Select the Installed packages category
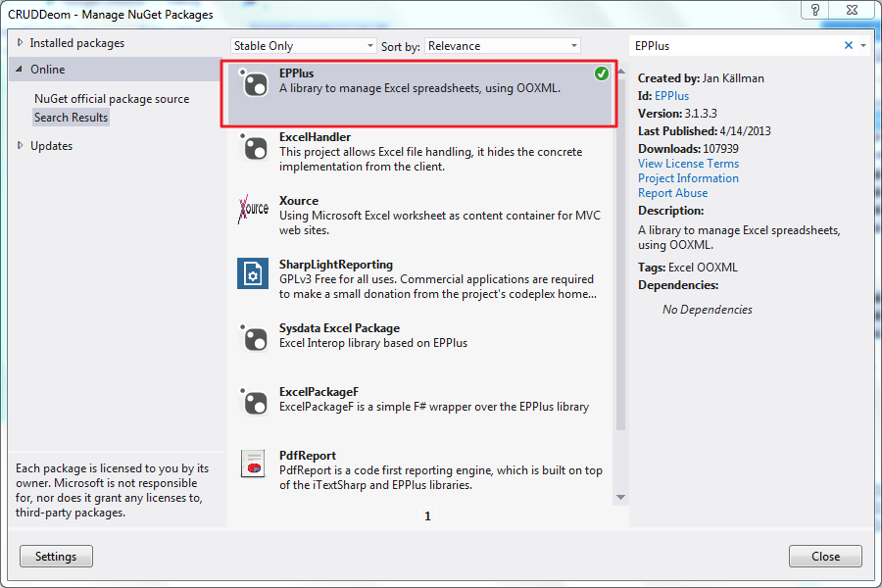Image resolution: width=882 pixels, height=588 pixels. (77, 43)
